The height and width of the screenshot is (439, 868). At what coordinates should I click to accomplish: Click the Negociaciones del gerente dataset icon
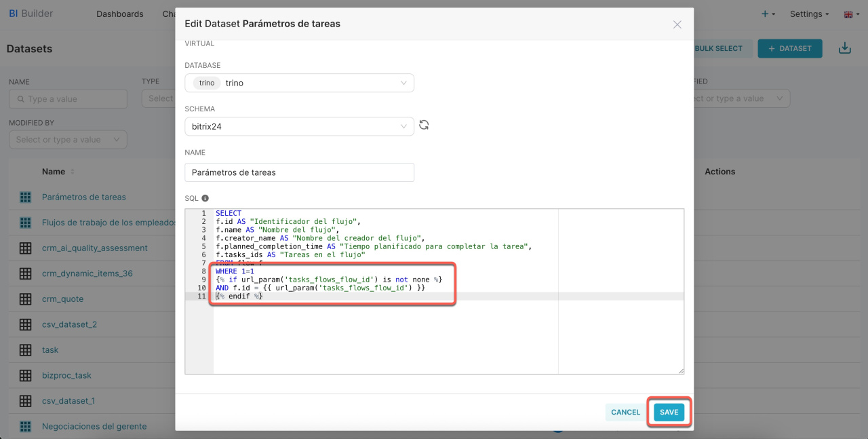pos(26,427)
